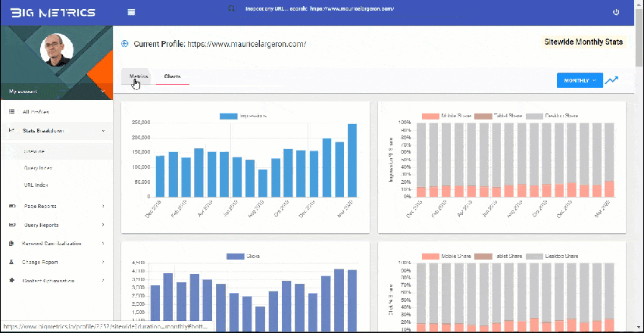
Task: Click the Content Optimisation puzzle icon
Action: tap(11, 281)
